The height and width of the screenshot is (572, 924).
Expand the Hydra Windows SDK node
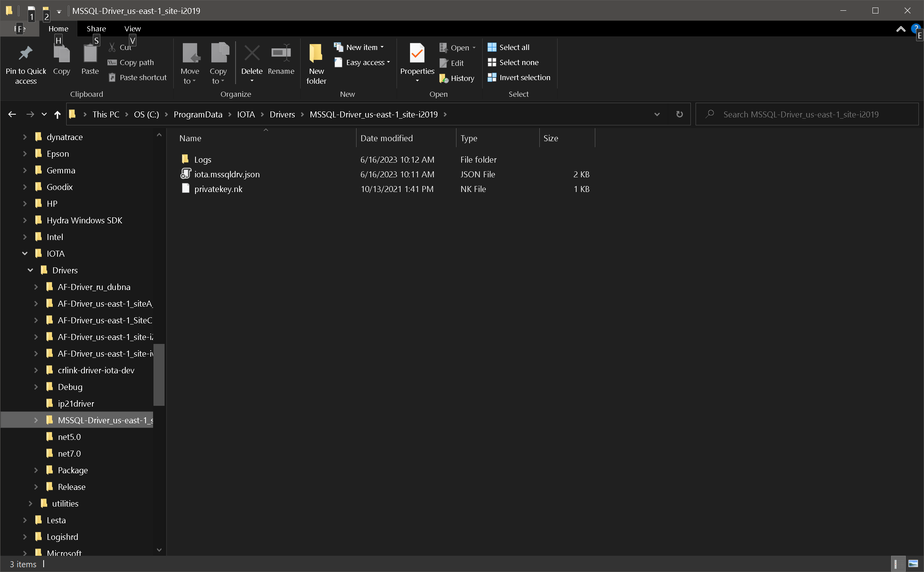25,220
